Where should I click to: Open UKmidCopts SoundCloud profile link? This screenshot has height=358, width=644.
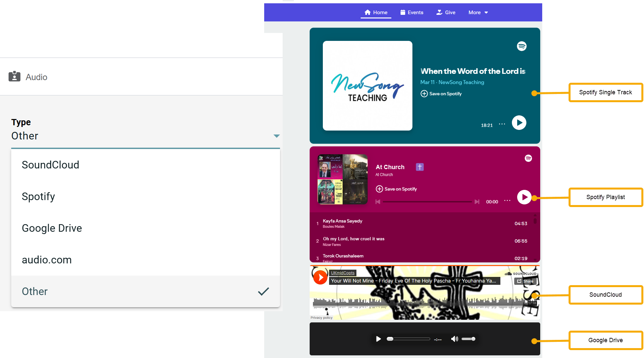[343, 273]
